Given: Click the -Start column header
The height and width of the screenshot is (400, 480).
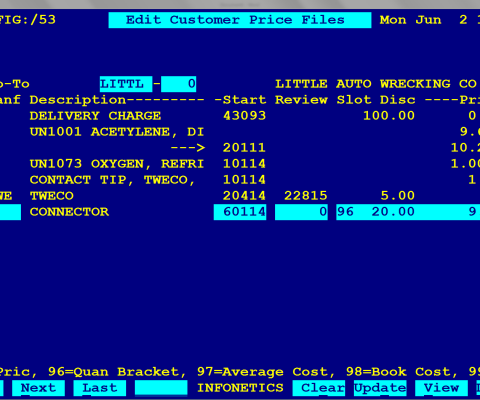Looking at the screenshot, I should click(x=240, y=100).
